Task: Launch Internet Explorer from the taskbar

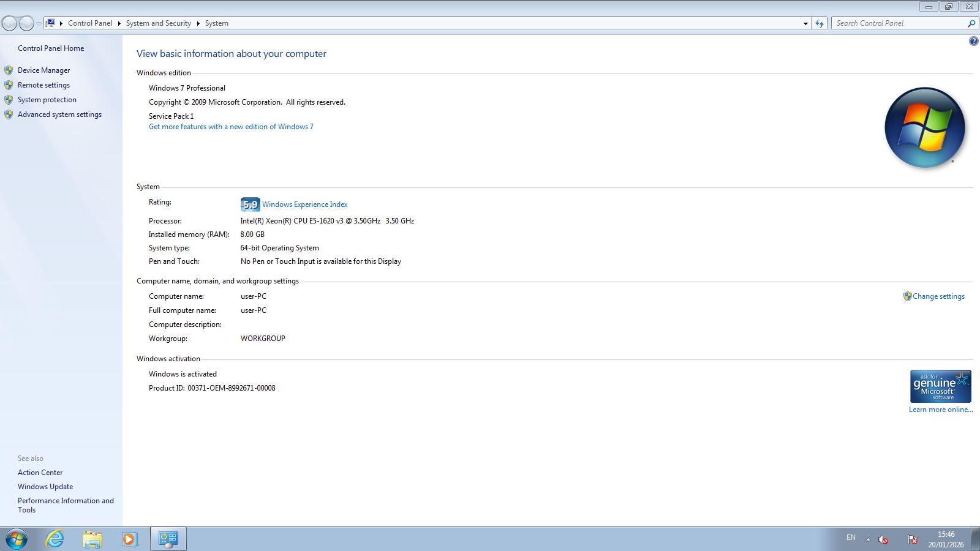Action: pos(55,539)
